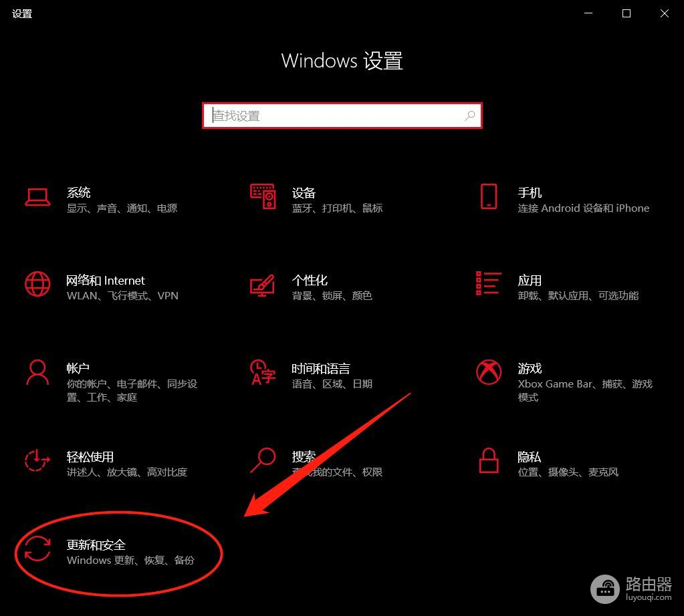Click into the 查找设置 search field
684x616 pixels.
(342, 116)
